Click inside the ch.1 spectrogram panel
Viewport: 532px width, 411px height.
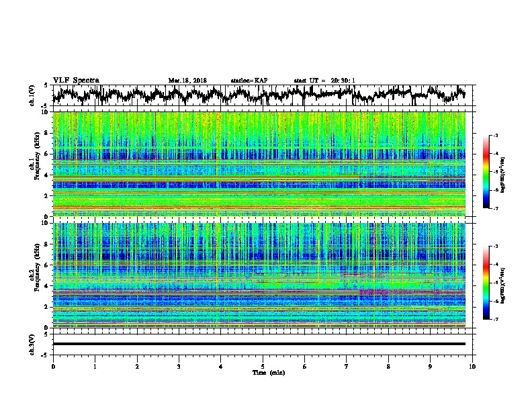tap(259, 164)
